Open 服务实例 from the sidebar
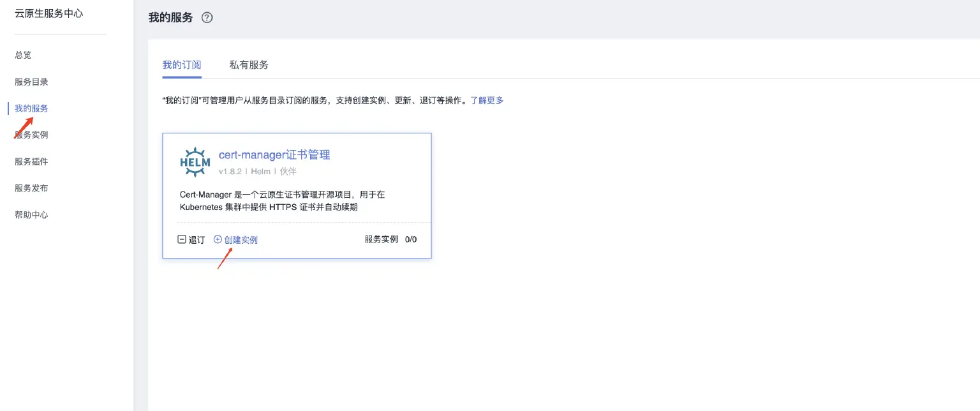Screen dimensions: 980x411 click(x=31, y=135)
